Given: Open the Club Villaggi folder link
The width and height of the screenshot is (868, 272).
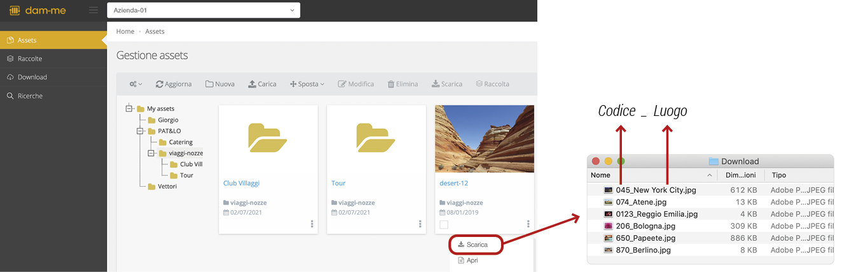Looking at the screenshot, I should coord(241,183).
